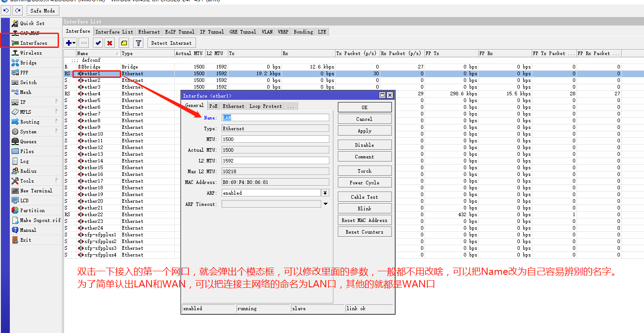Click the Name input field
644x333 pixels.
[x=275, y=118]
